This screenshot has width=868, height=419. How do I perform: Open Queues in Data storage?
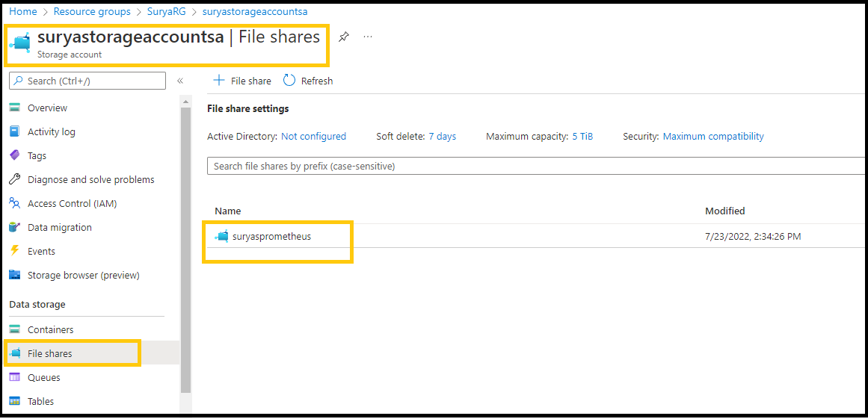(x=43, y=377)
